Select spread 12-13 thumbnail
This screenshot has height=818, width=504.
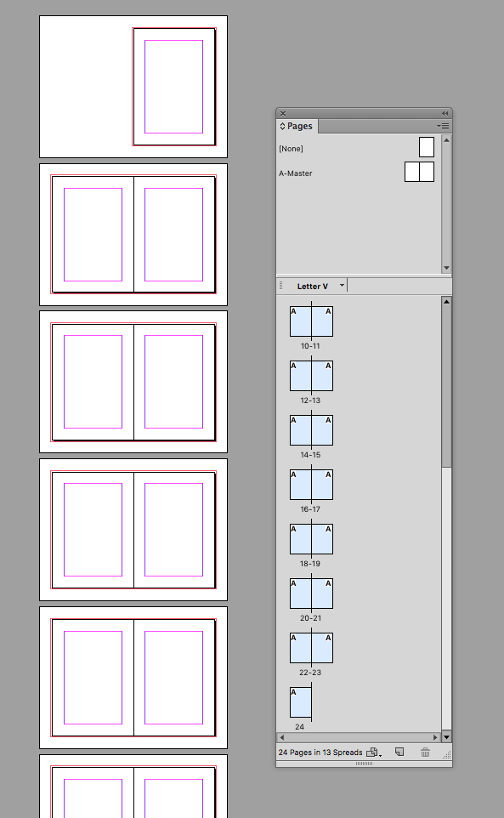(311, 376)
